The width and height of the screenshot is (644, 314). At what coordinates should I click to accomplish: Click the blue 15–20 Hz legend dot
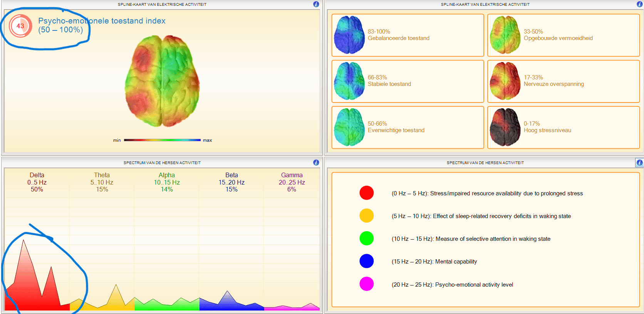coord(367,261)
